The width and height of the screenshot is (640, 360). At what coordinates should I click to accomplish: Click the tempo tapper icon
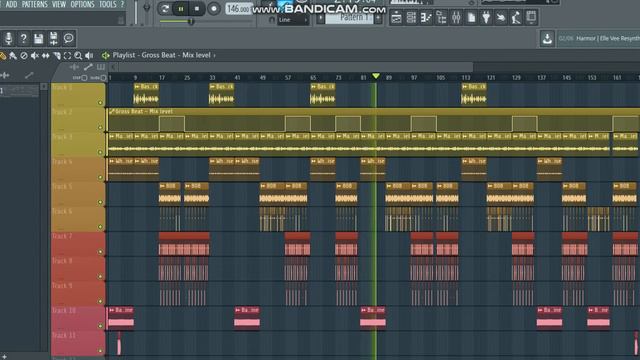pos(516,18)
